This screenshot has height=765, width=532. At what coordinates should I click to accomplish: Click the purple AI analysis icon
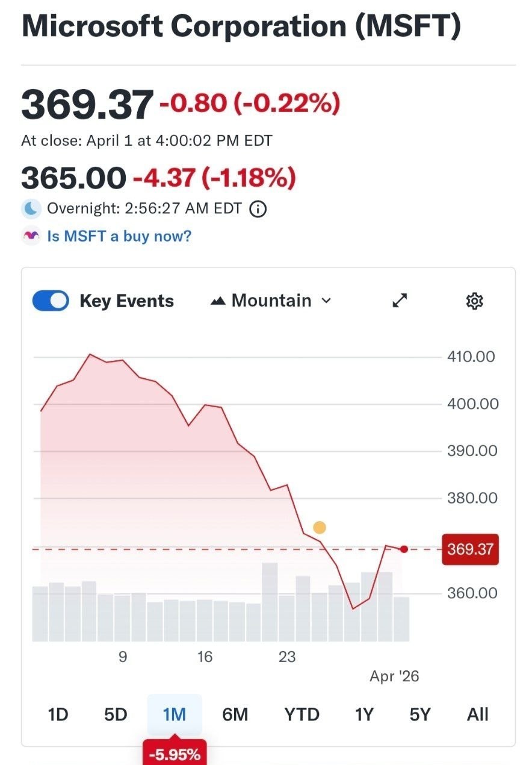point(31,236)
